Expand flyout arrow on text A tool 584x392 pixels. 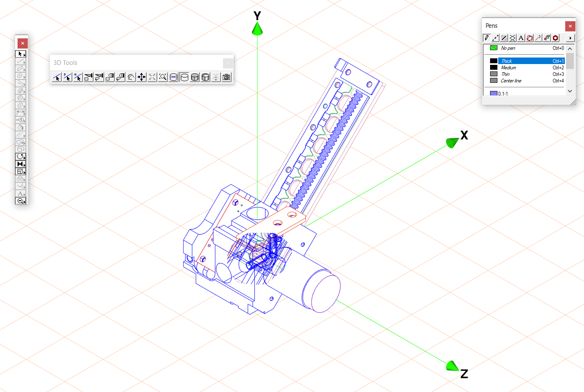(25, 195)
